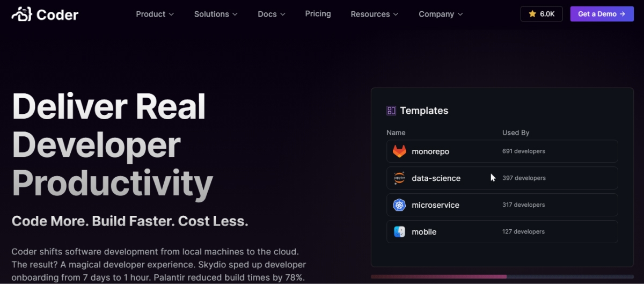Select the data-science template row
Viewport: 644px width, 284px height.
click(x=502, y=178)
